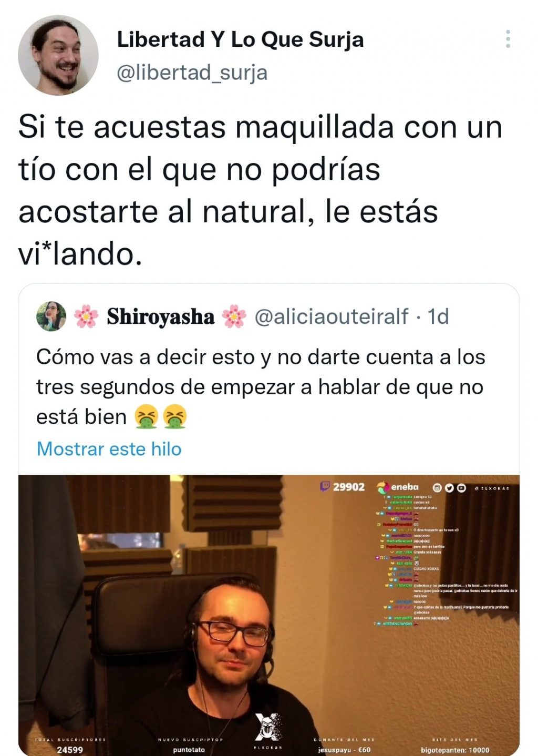Click the Mostrar este hilo link
538x756 pixels.
(109, 449)
